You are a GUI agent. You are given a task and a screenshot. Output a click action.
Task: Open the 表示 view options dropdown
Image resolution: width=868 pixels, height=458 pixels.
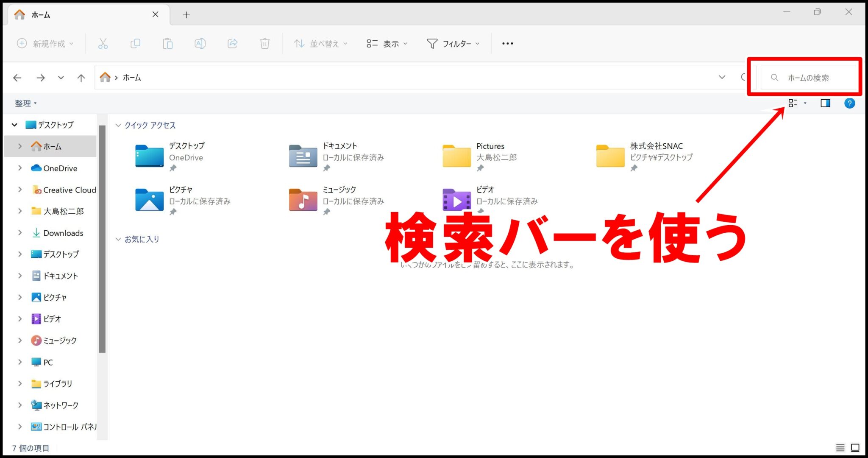387,43
